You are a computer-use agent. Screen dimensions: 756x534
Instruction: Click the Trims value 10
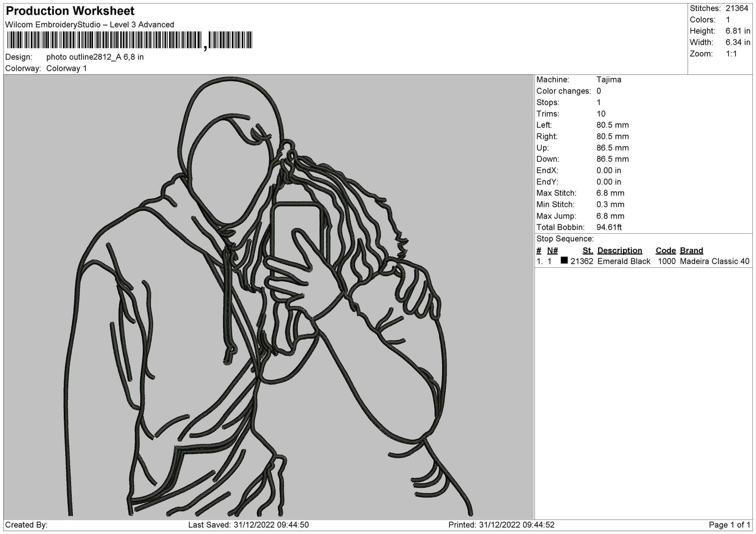tap(601, 114)
